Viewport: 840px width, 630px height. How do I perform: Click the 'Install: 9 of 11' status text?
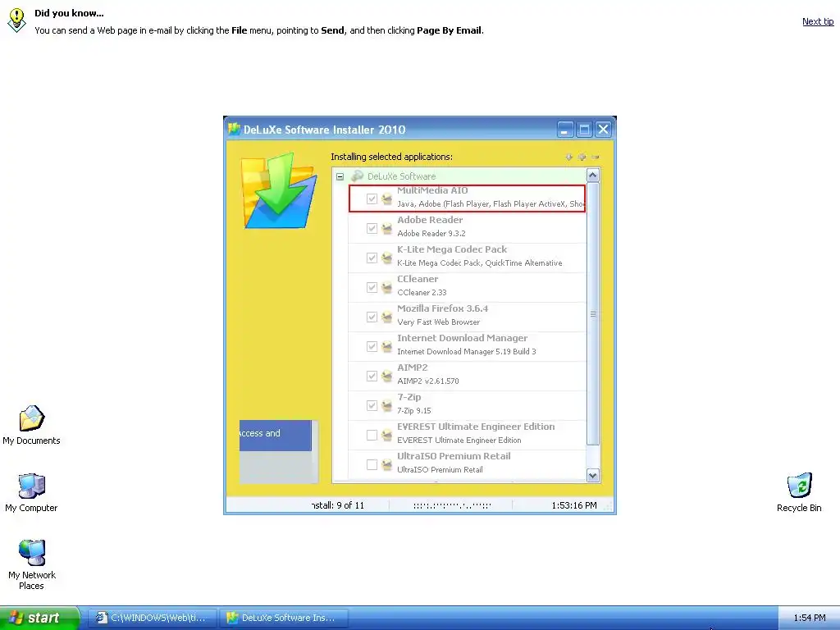(x=337, y=505)
